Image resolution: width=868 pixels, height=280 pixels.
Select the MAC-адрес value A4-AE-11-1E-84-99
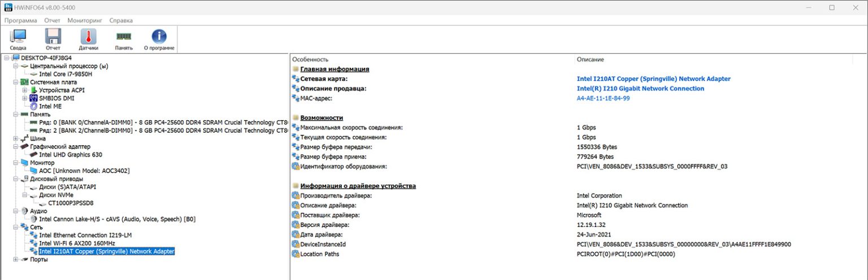603,98
